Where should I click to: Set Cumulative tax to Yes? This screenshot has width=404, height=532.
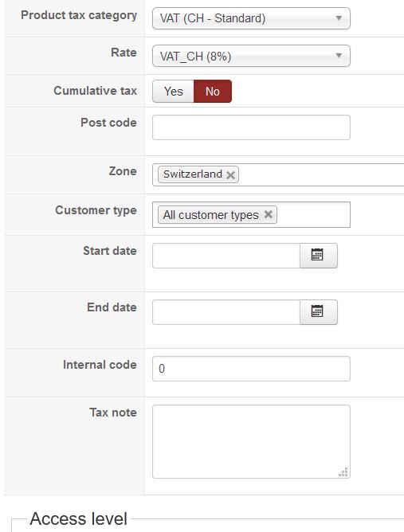coord(173,92)
